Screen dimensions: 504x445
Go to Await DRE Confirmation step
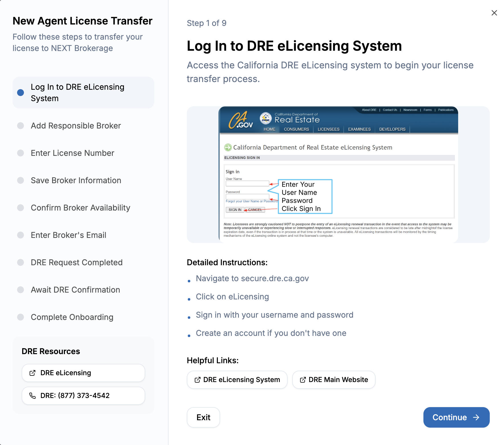click(83, 290)
